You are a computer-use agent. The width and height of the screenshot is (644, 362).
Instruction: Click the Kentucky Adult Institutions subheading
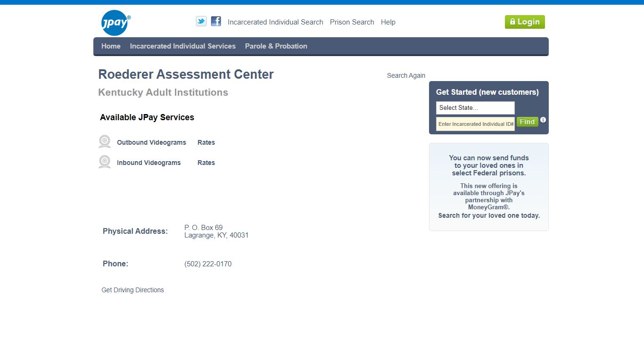coord(163,92)
